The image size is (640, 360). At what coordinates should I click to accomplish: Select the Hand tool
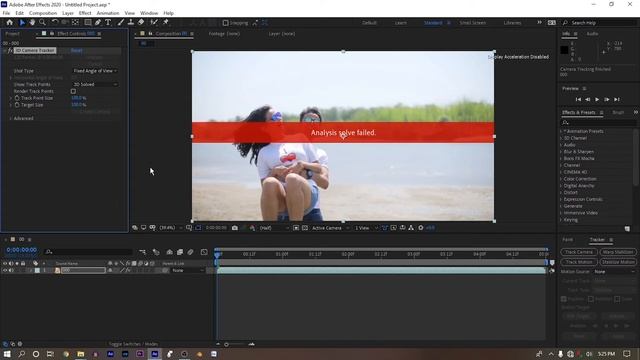click(32, 22)
